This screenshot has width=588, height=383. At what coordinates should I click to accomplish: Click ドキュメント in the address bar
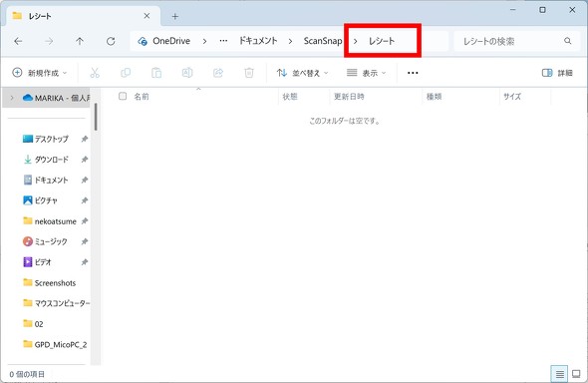258,41
